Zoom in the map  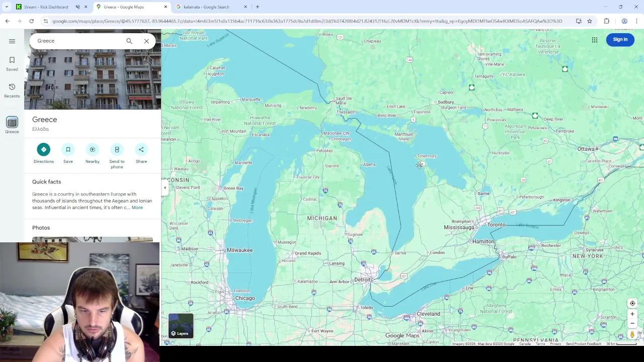coord(632,314)
